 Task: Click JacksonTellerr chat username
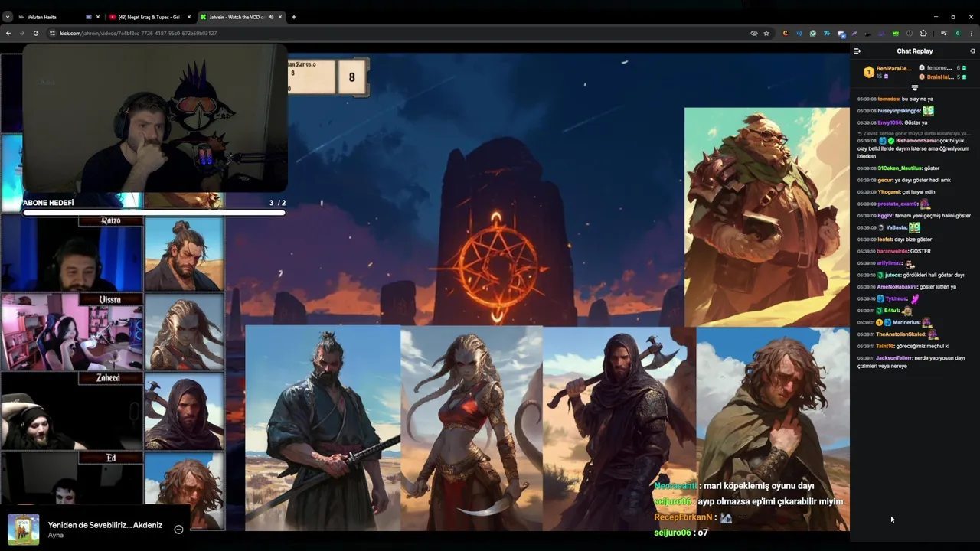pos(895,358)
